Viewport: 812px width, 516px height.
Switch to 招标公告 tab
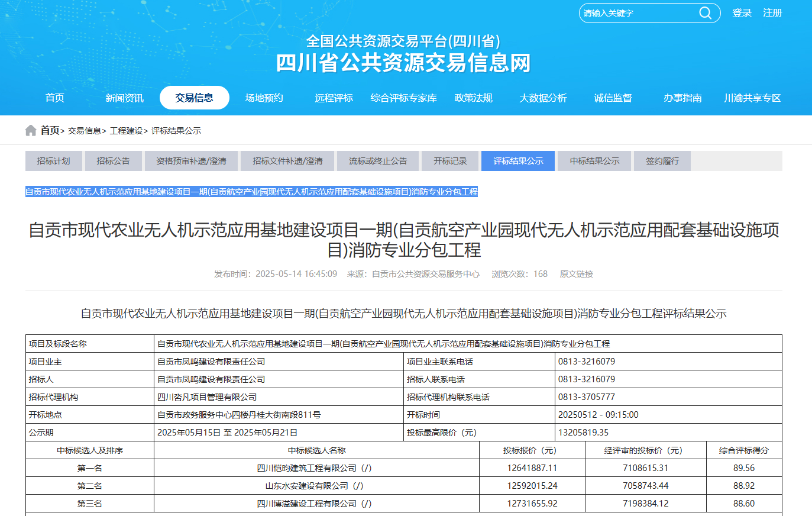click(x=113, y=161)
